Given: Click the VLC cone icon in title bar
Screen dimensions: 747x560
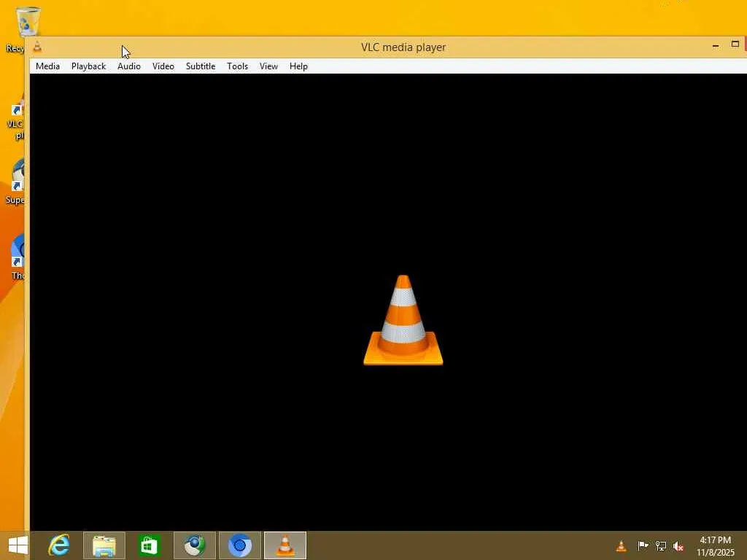Looking at the screenshot, I should coord(38,47).
